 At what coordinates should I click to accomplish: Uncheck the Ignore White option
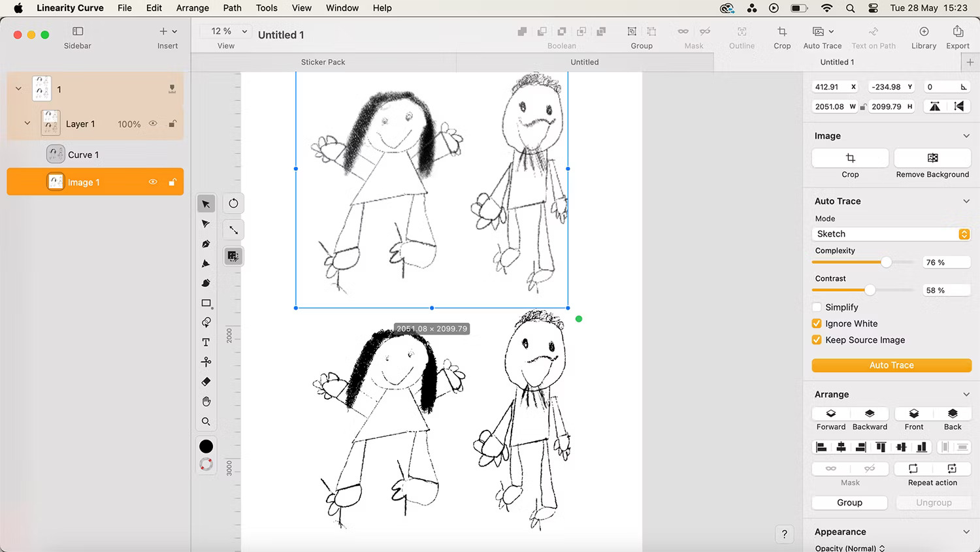point(816,323)
